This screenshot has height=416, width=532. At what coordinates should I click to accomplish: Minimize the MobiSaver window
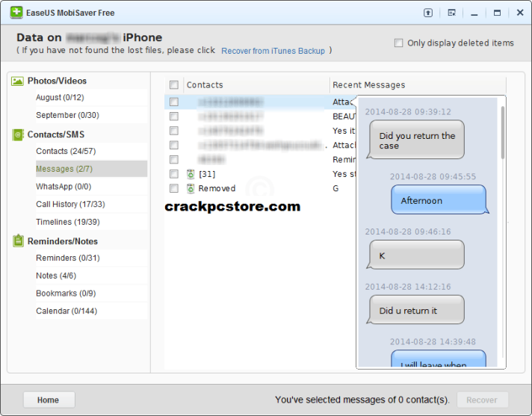(x=474, y=13)
